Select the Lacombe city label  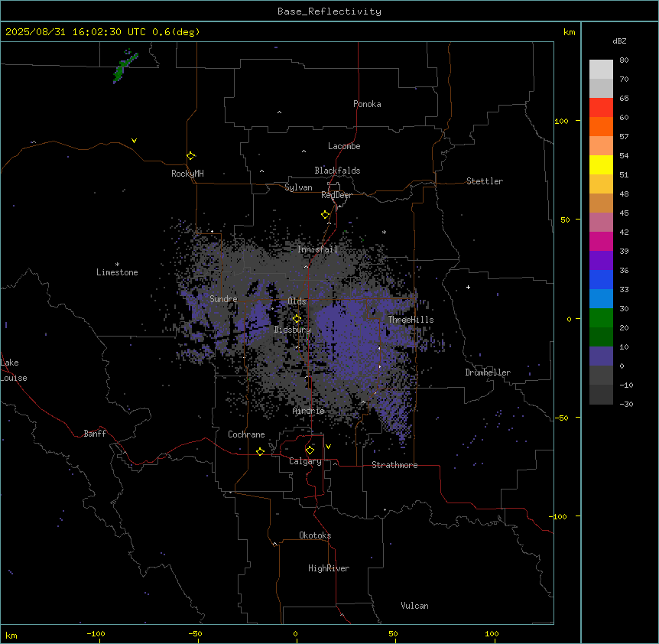pos(344,146)
